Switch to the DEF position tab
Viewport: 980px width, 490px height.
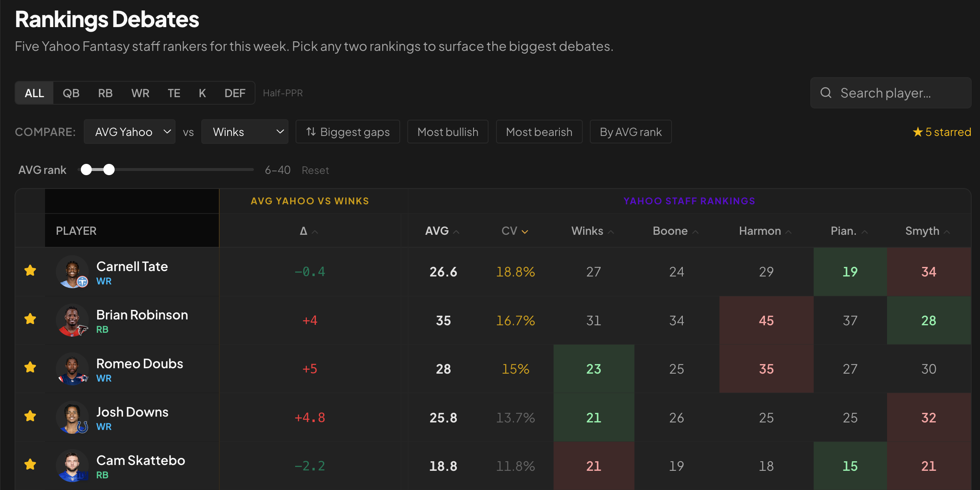tap(235, 93)
